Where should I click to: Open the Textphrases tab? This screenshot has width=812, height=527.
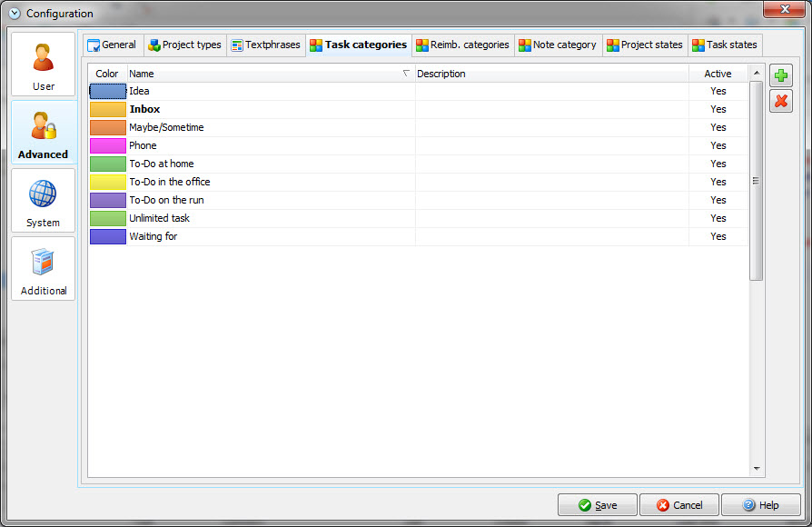coord(265,45)
